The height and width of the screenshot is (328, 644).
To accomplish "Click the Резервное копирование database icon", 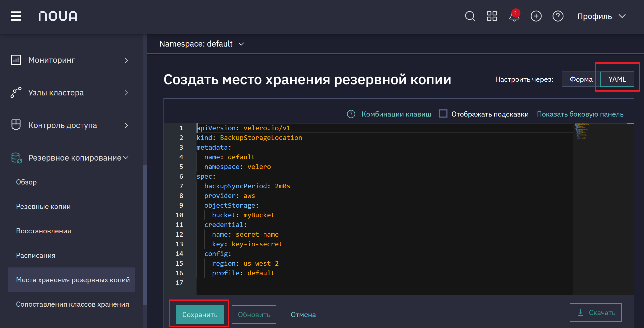I will click(x=17, y=158).
